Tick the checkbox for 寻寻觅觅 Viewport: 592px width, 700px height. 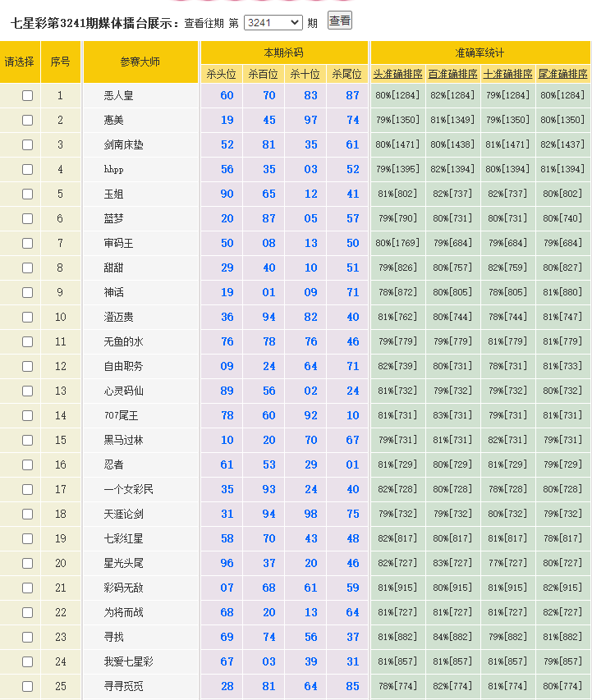28,686
